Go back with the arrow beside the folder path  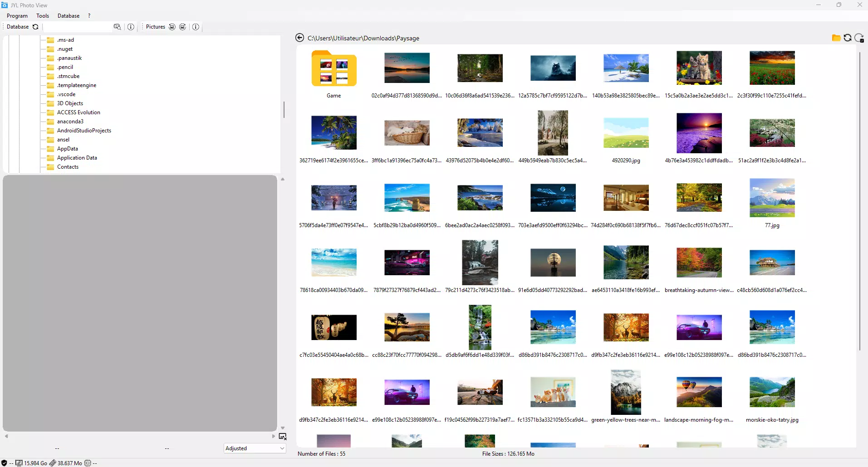299,38
